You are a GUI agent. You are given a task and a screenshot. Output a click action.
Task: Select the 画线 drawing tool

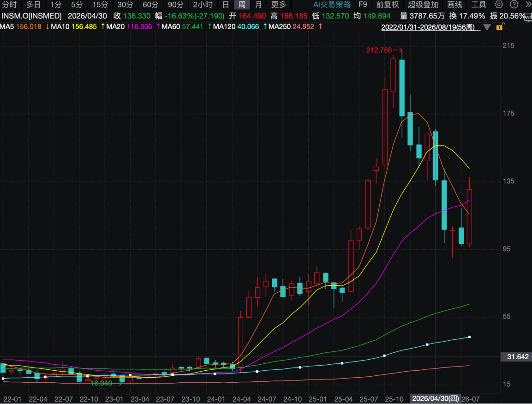click(454, 5)
